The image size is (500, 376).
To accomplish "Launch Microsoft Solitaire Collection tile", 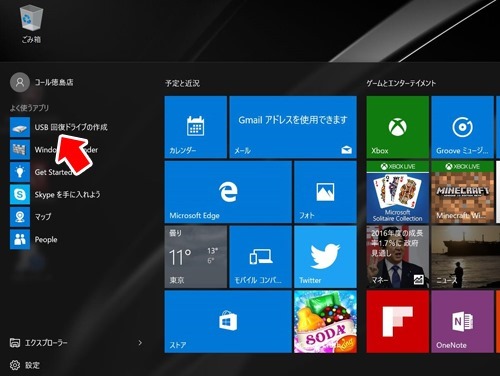I will [397, 192].
